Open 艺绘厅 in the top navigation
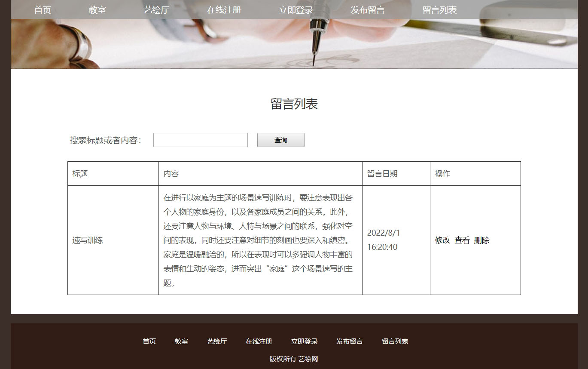This screenshot has width=588, height=369. 157,10
